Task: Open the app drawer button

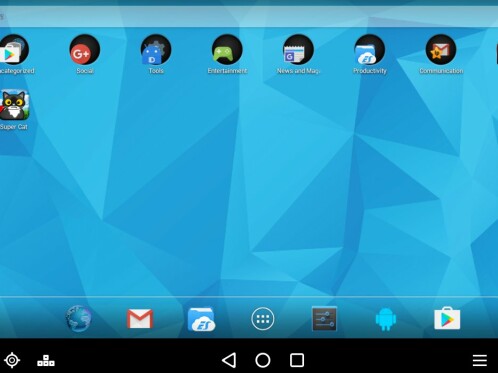Action: [263, 319]
